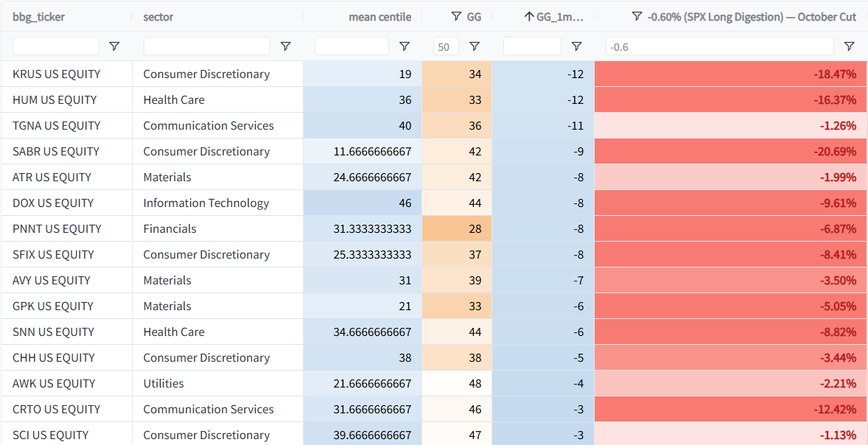Focus the bbg_ticker filter text box

point(56,46)
